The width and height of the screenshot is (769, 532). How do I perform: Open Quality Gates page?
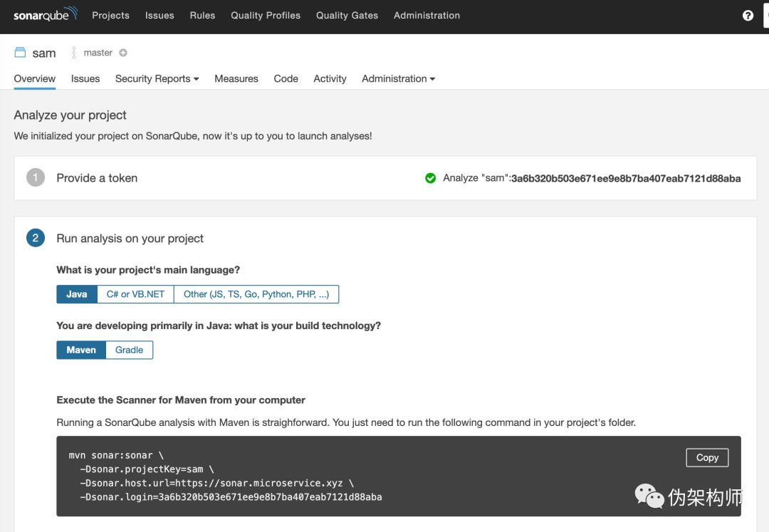347,15
